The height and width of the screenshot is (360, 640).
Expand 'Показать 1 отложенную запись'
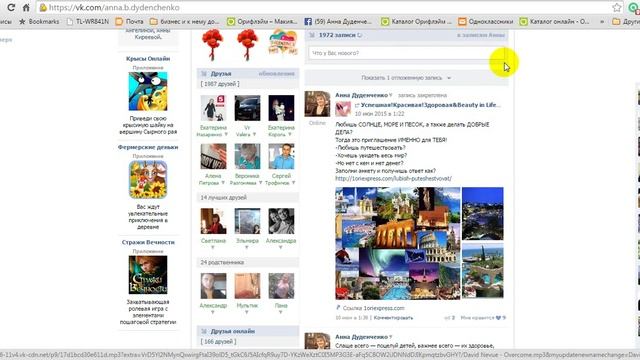tap(406, 78)
